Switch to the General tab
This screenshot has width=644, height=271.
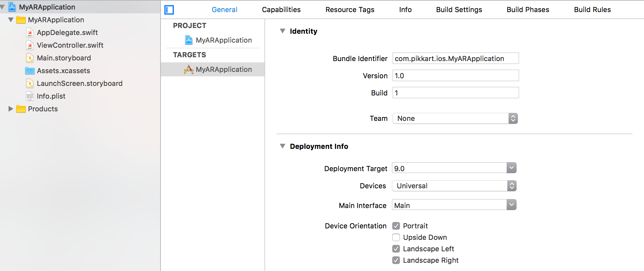224,10
